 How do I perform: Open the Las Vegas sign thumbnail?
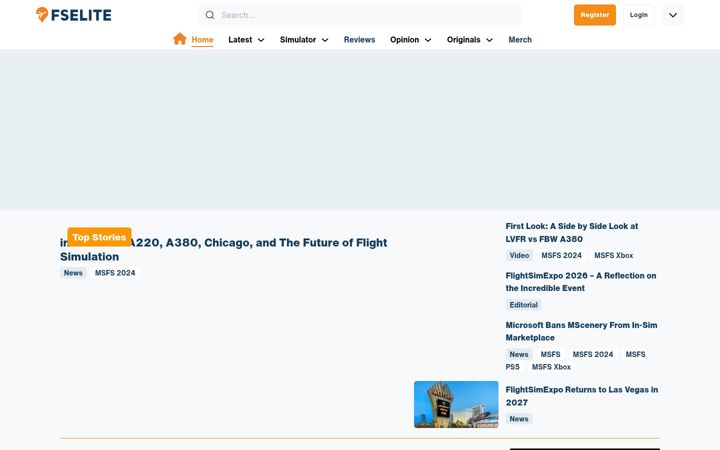456,404
